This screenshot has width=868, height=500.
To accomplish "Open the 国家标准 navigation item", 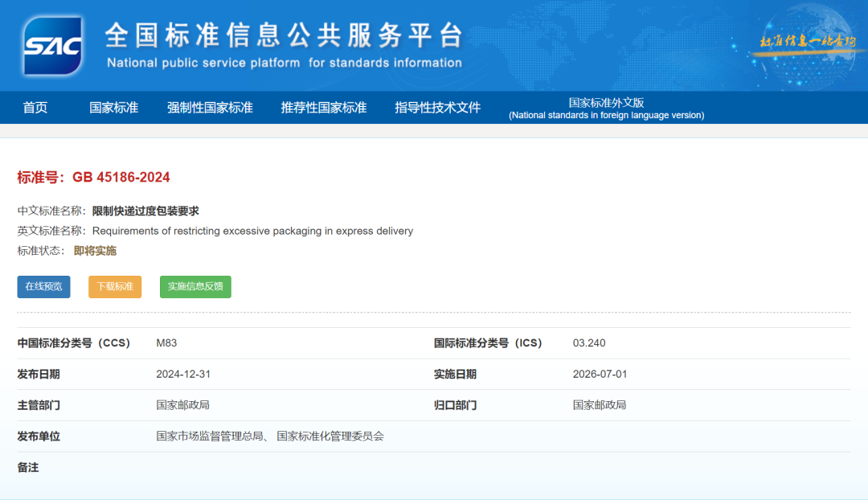I will [x=113, y=108].
